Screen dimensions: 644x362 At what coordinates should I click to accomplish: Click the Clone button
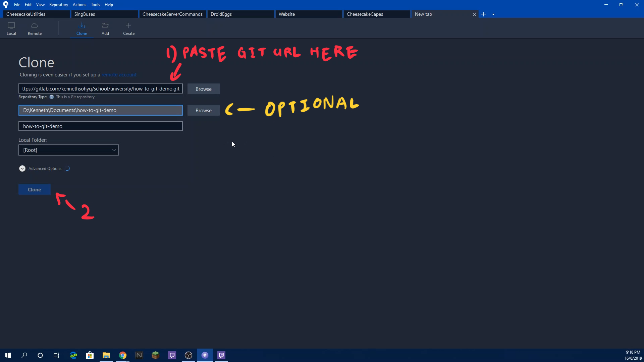click(x=34, y=189)
